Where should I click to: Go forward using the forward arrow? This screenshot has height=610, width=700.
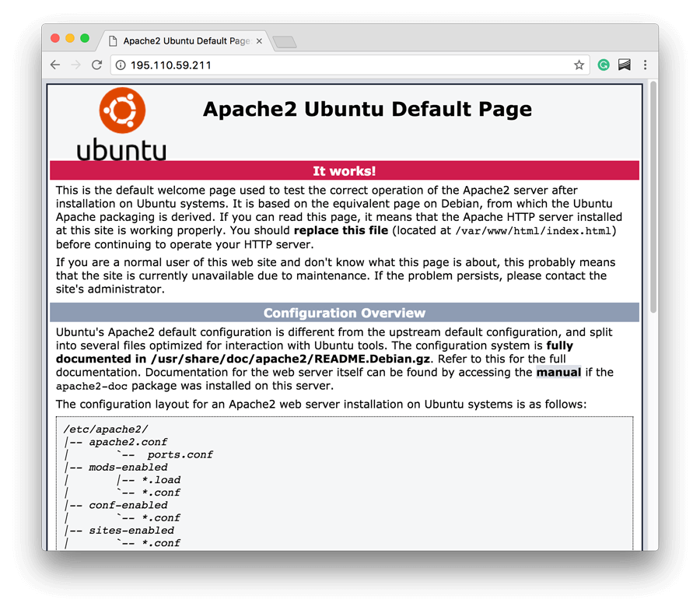click(75, 65)
